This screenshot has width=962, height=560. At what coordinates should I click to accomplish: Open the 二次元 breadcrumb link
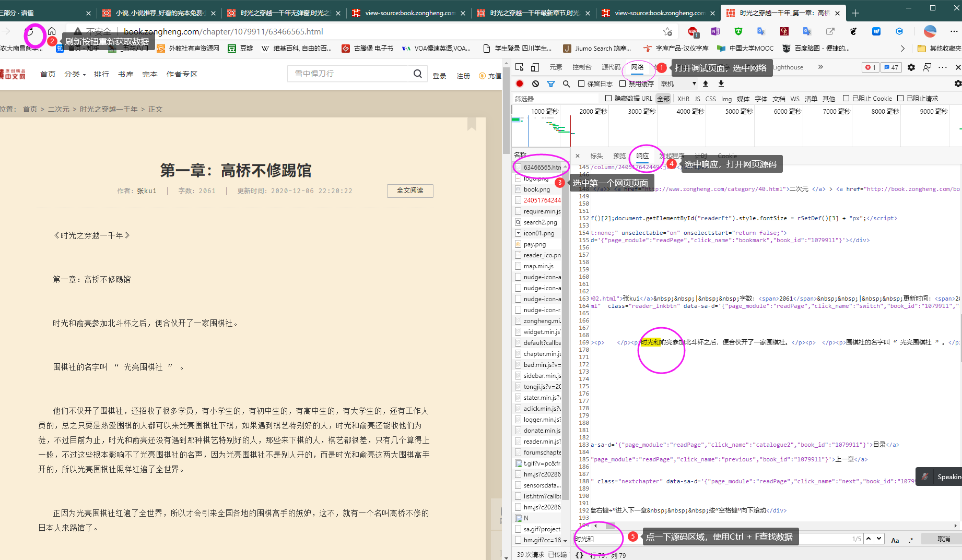(x=58, y=109)
